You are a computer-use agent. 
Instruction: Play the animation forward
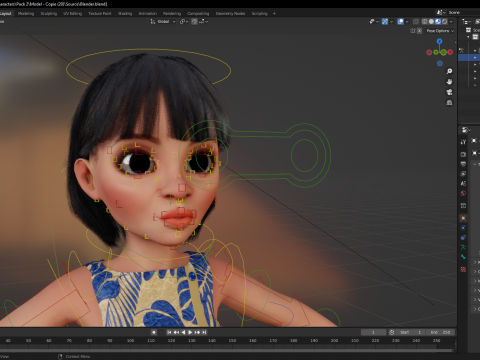click(190, 332)
